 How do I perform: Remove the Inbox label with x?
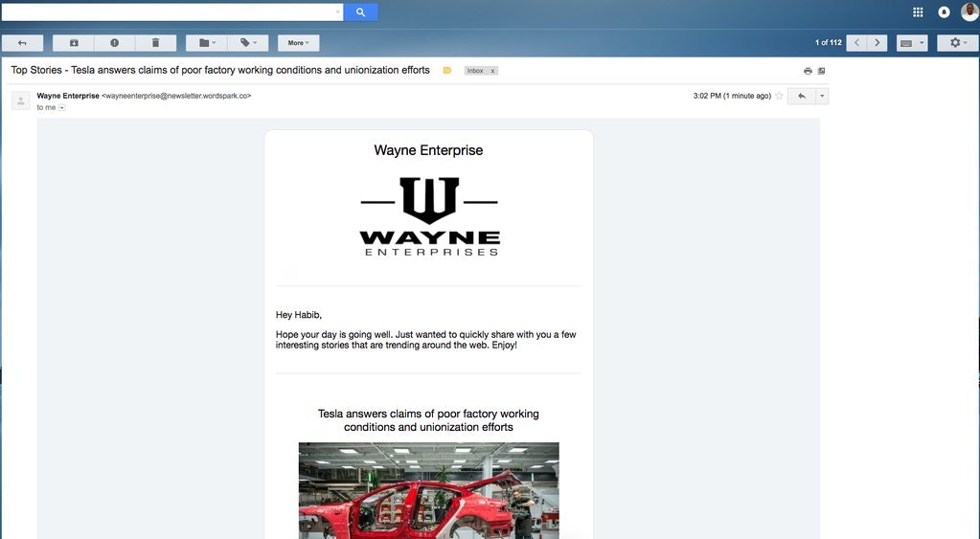(492, 71)
